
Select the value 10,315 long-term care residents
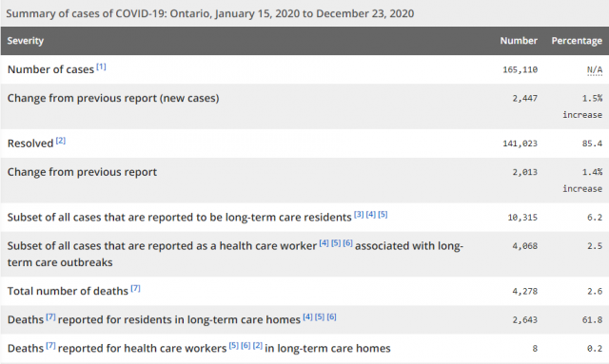(522, 218)
